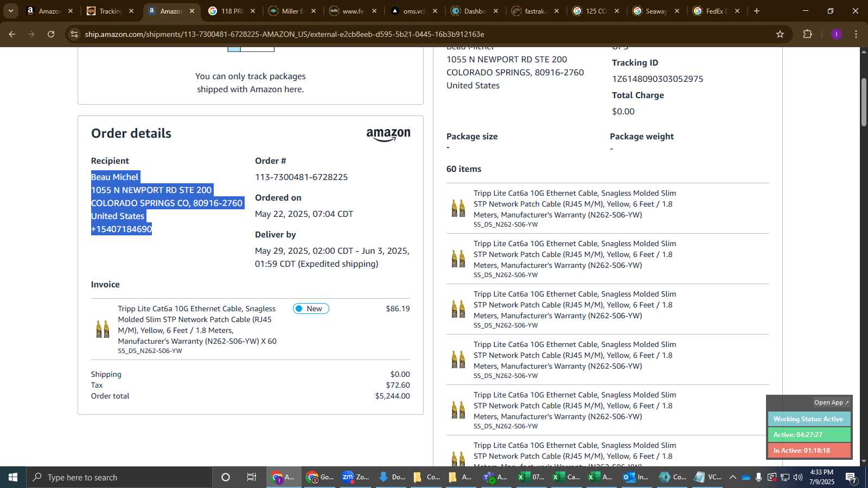
Task: Click the recipient name Beau Michel
Action: pos(114,177)
